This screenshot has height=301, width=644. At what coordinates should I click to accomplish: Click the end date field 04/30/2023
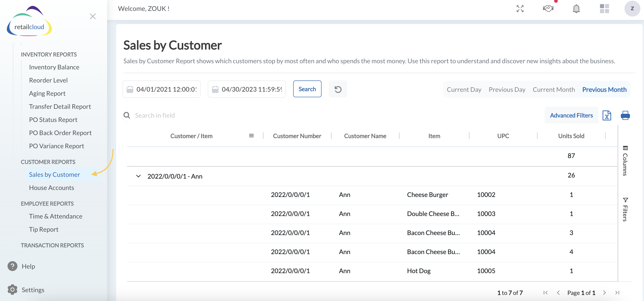(x=247, y=89)
